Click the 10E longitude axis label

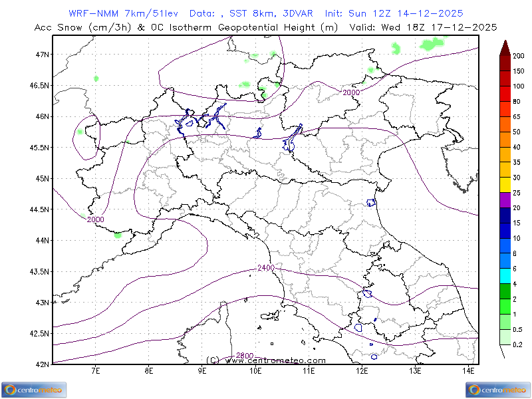coord(255,369)
